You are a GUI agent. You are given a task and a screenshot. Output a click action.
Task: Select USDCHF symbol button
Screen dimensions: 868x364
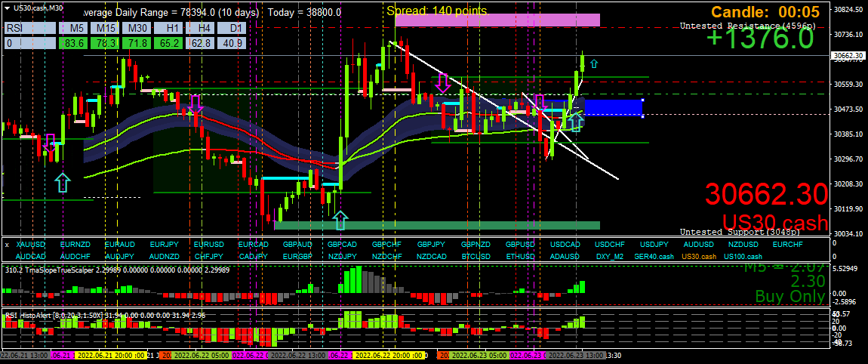(x=609, y=245)
